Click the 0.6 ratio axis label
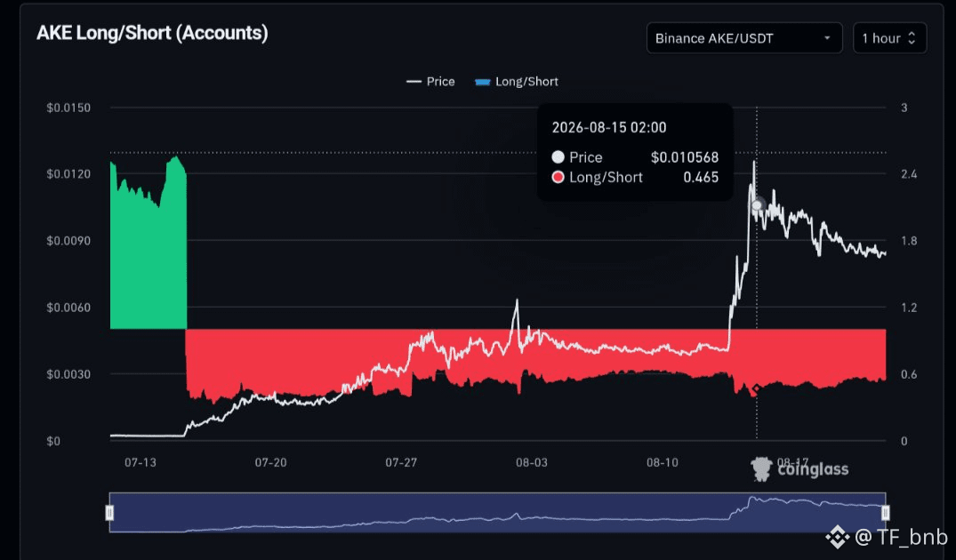The width and height of the screenshot is (956, 560). click(x=909, y=374)
